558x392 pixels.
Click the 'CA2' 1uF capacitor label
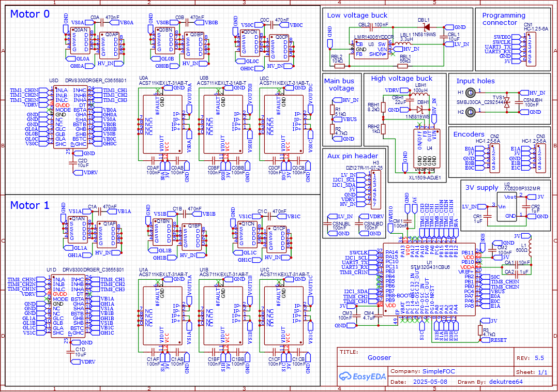(x=509, y=272)
